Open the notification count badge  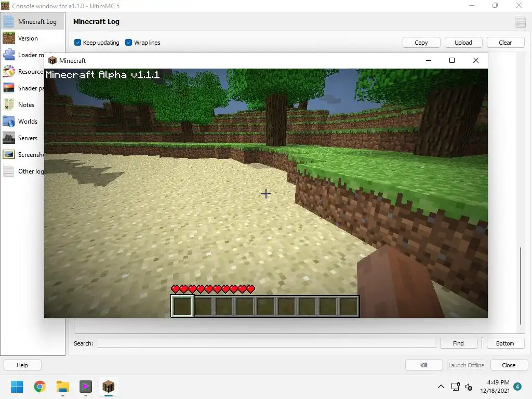[x=517, y=387]
